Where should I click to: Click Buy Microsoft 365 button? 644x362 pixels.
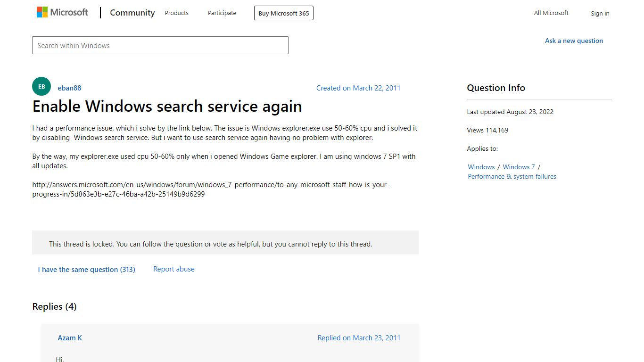(284, 13)
